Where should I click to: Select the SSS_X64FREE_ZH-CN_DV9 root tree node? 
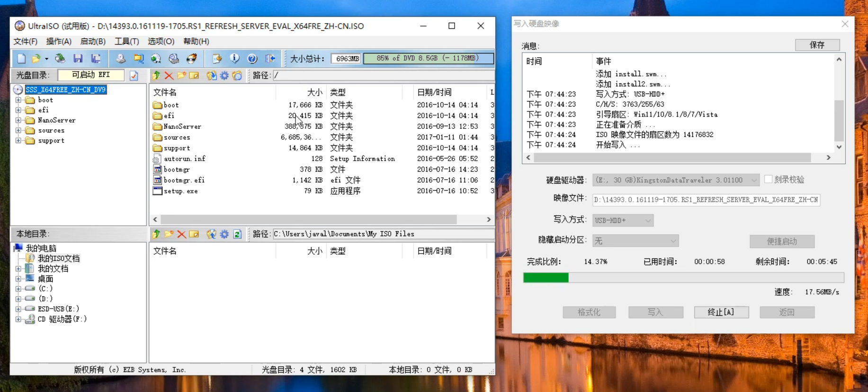point(65,90)
